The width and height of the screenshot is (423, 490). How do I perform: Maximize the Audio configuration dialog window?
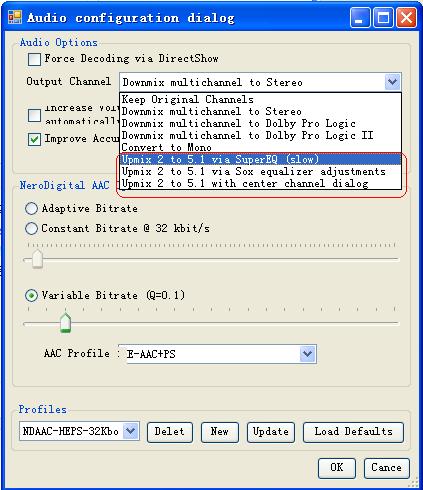click(383, 17)
